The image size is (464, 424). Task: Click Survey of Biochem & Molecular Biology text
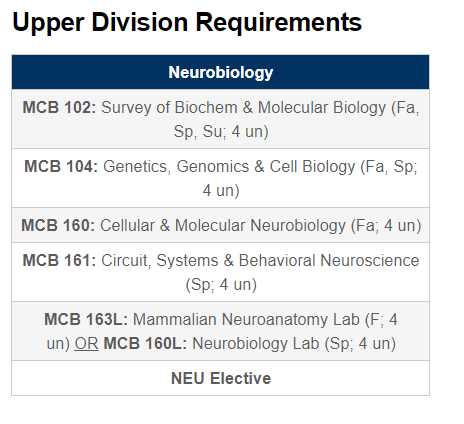[243, 108]
